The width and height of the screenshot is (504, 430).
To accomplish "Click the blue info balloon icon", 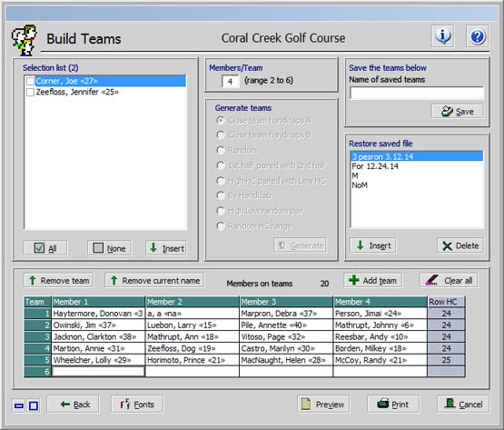I will coord(442,36).
